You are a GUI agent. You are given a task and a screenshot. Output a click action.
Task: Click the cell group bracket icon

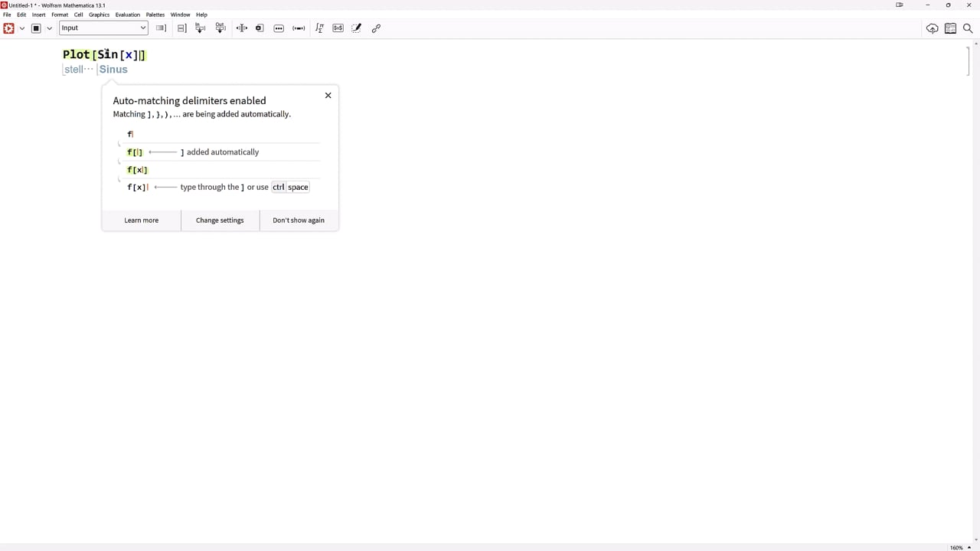click(x=181, y=28)
